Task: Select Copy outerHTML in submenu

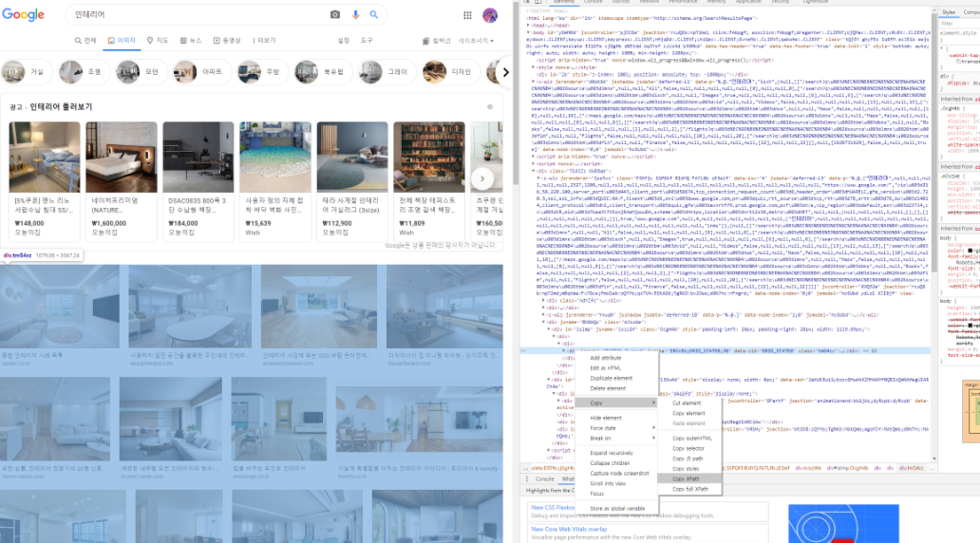Action: pos(690,438)
